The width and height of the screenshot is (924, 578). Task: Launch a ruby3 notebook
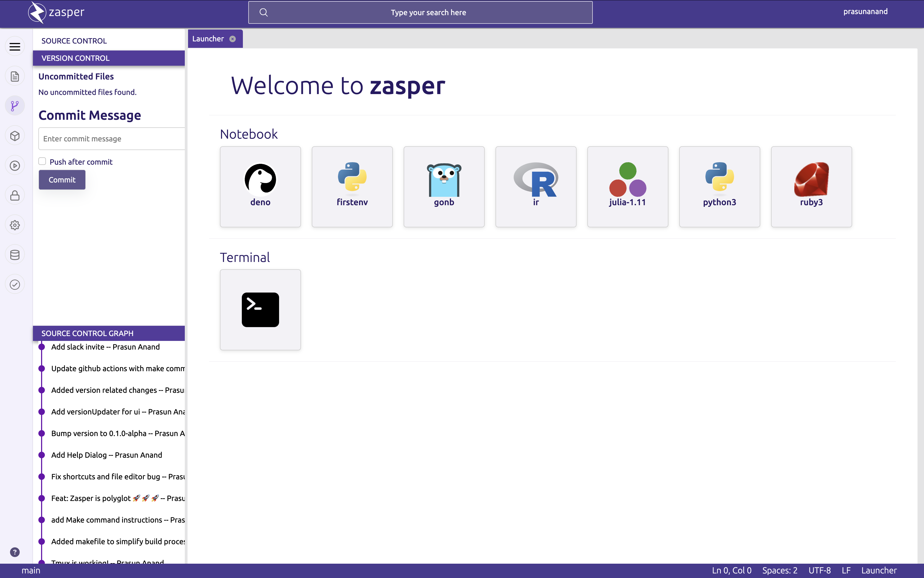tap(811, 187)
